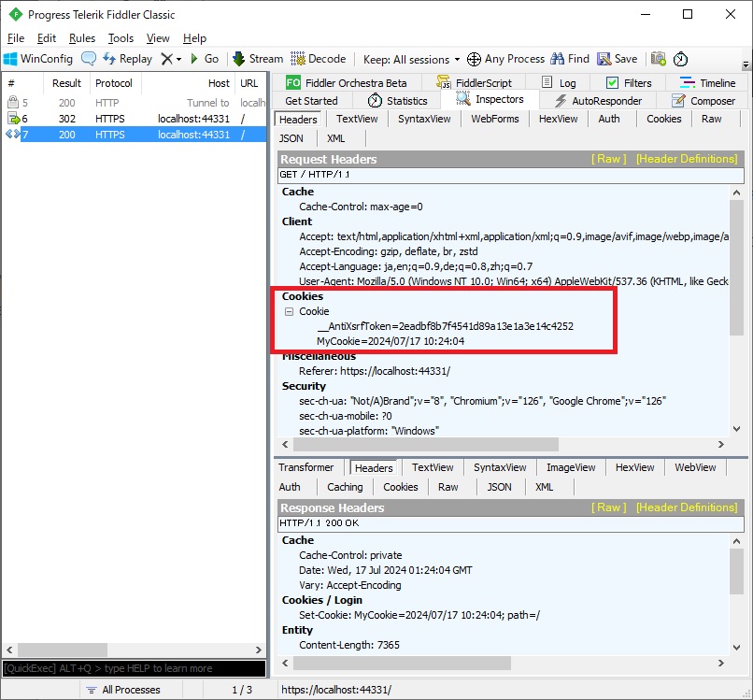
Task: Click request headers horizontal scrollbar thumb
Action: (x=426, y=445)
